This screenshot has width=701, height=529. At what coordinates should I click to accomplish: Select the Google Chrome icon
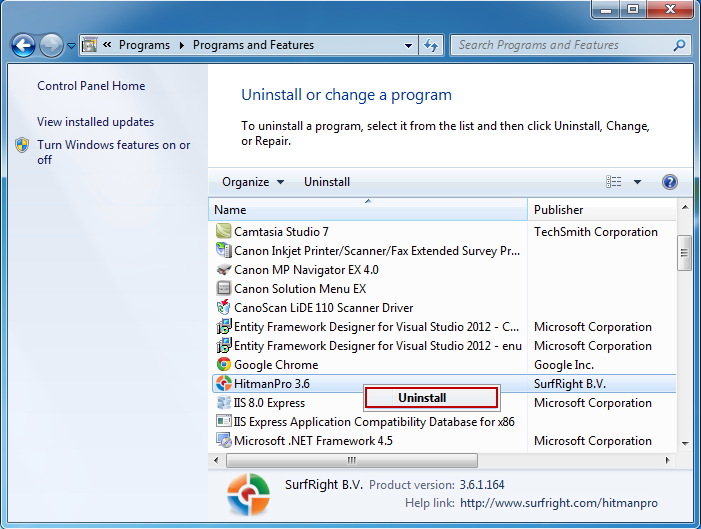point(224,364)
